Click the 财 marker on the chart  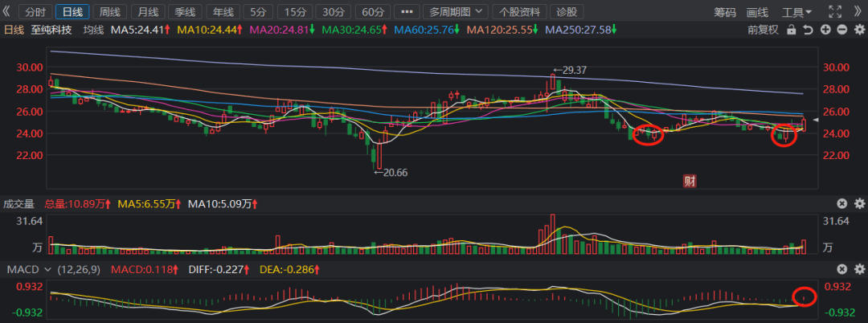[x=689, y=181]
